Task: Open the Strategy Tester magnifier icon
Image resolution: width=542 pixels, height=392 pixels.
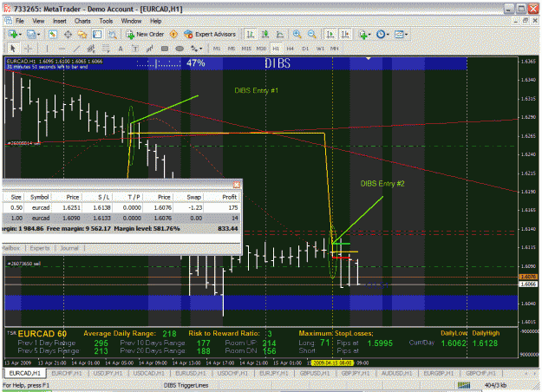Action: [113, 34]
